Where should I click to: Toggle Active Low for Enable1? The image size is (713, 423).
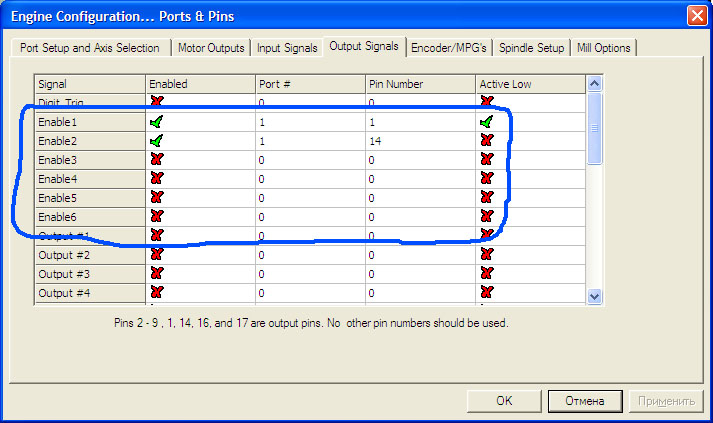click(487, 122)
